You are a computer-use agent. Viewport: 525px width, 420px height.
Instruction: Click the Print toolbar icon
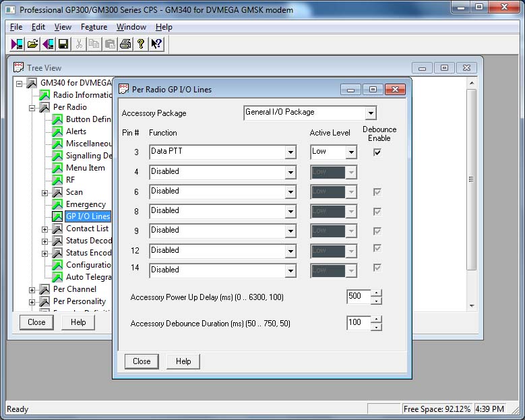coord(125,44)
